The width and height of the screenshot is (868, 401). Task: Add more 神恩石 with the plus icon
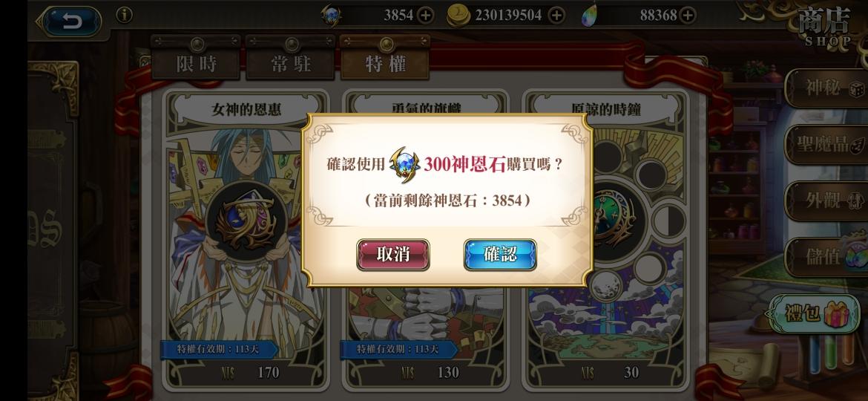coord(425,16)
